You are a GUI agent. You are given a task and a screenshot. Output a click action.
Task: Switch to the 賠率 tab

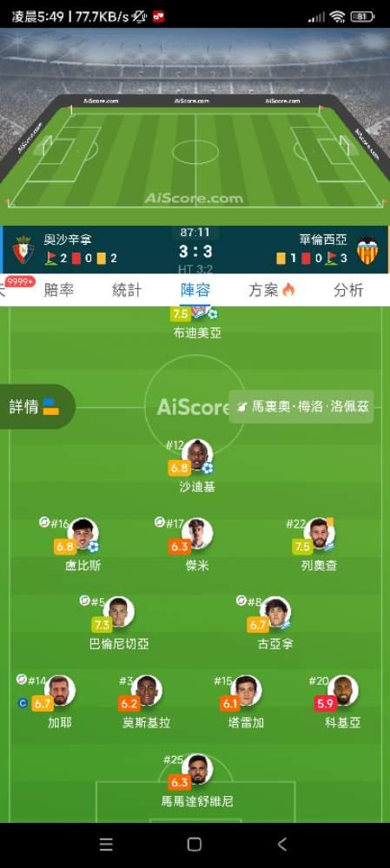pos(59,290)
